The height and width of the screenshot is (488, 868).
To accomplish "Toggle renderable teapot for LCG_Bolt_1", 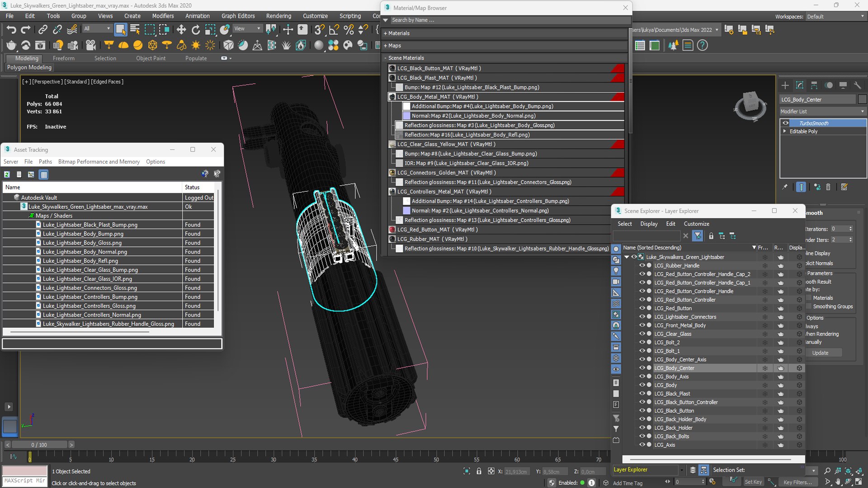I will [780, 351].
